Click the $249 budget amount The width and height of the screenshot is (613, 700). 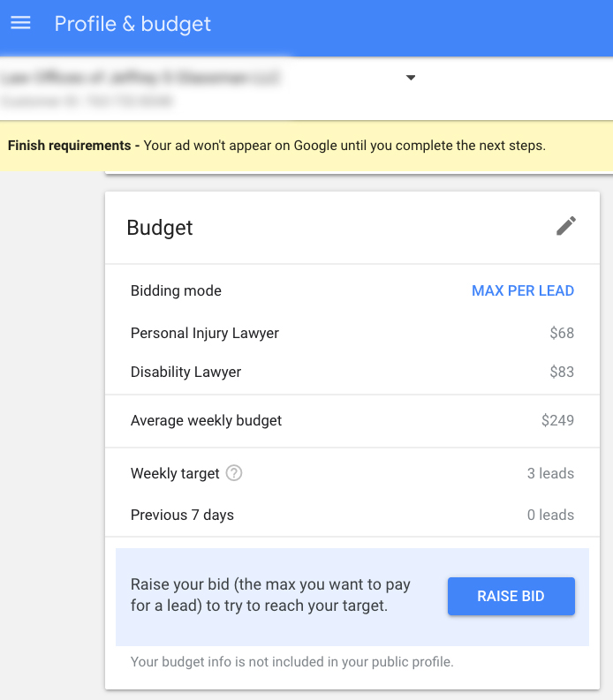click(x=557, y=420)
